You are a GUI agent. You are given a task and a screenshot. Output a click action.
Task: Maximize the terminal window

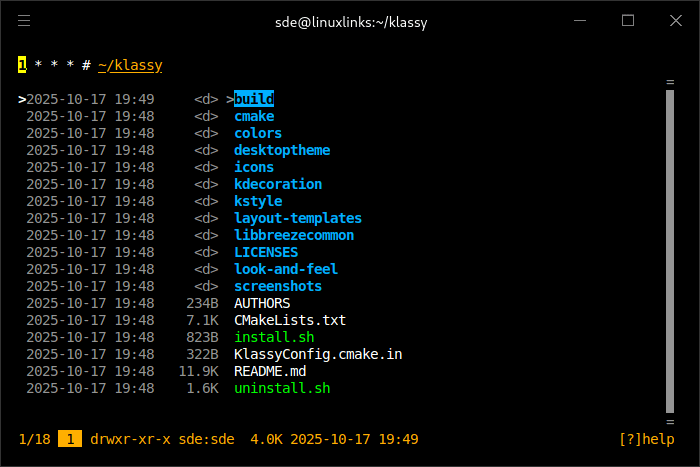pyautogui.click(x=628, y=21)
